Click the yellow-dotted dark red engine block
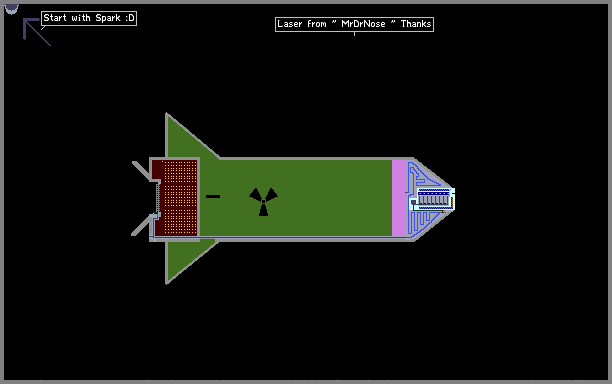Viewport: 612px width, 384px height. (175, 197)
